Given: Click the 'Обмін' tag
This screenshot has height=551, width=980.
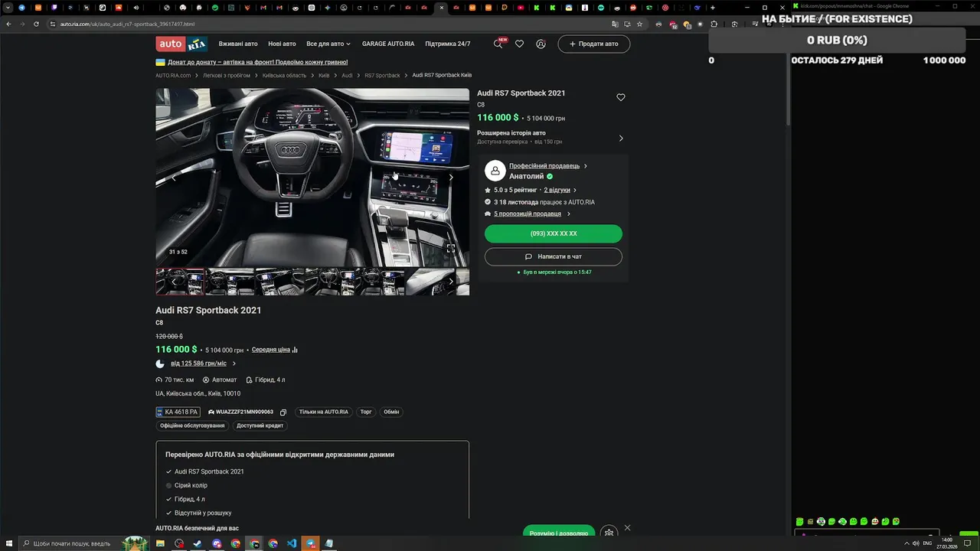Looking at the screenshot, I should click(x=391, y=412).
